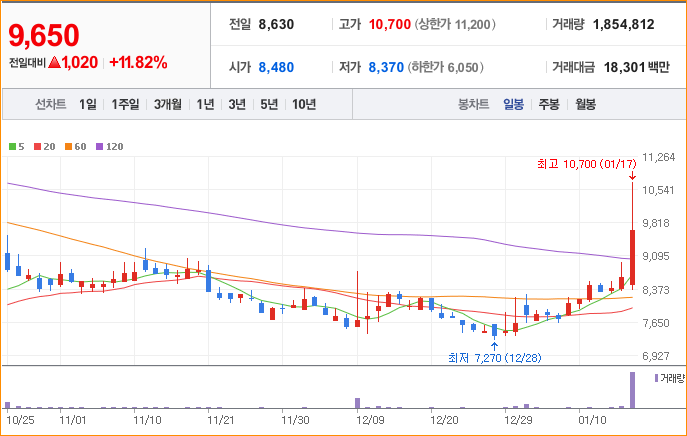Viewport: 687px width, 436px height.
Task: Choose the 1년 chart period
Action: 205,104
